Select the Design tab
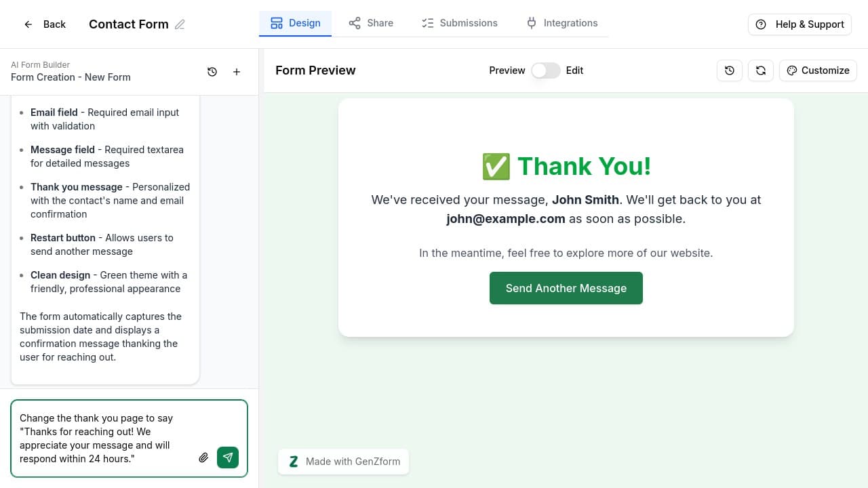Viewport: 868px width, 488px height. (x=296, y=22)
